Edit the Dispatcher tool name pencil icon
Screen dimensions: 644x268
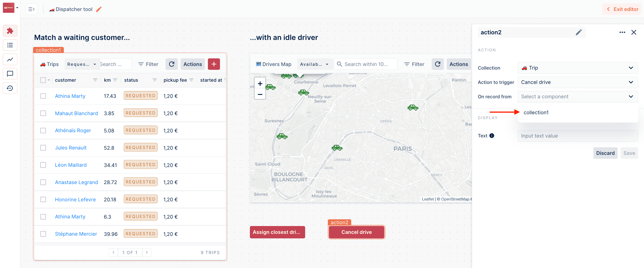pos(99,9)
